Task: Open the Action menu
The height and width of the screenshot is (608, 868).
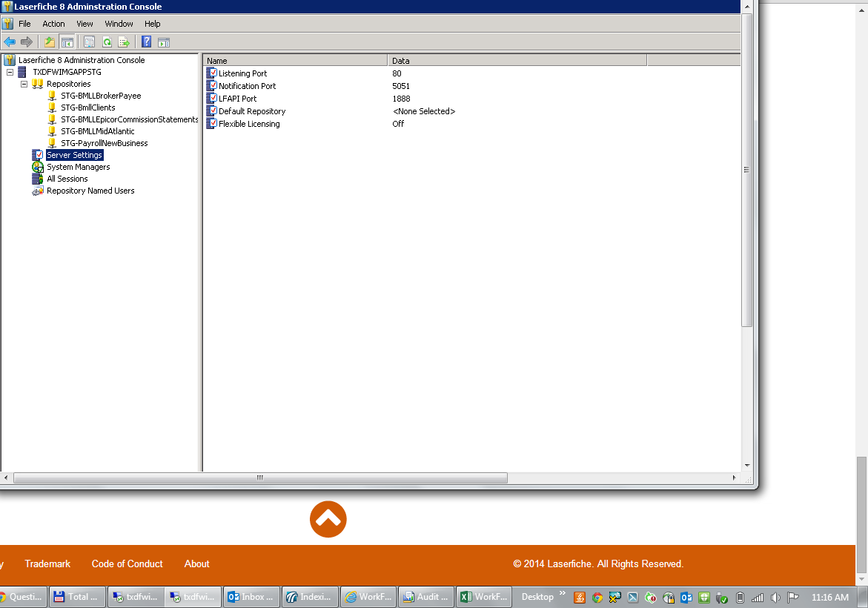Action: (53, 24)
